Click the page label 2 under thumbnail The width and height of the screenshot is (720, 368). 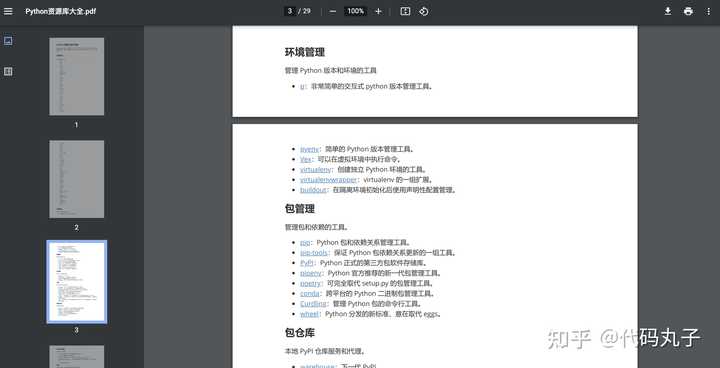click(x=76, y=228)
